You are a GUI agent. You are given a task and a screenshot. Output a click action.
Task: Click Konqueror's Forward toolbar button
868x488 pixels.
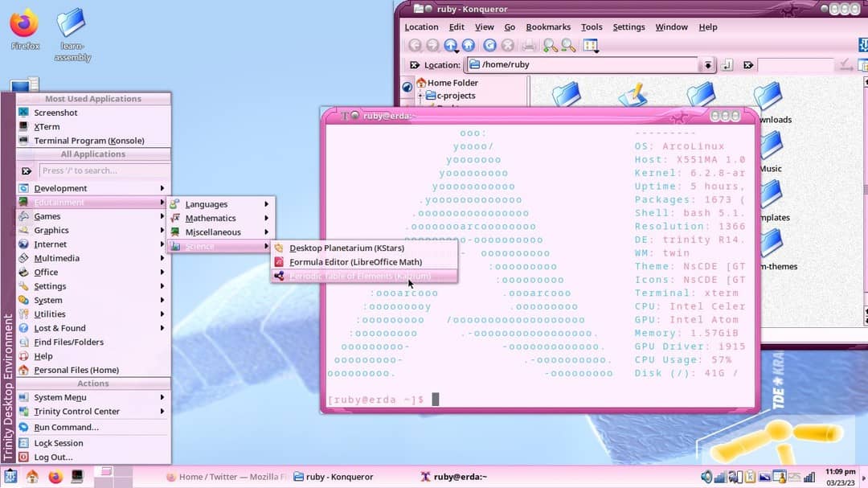coord(432,45)
